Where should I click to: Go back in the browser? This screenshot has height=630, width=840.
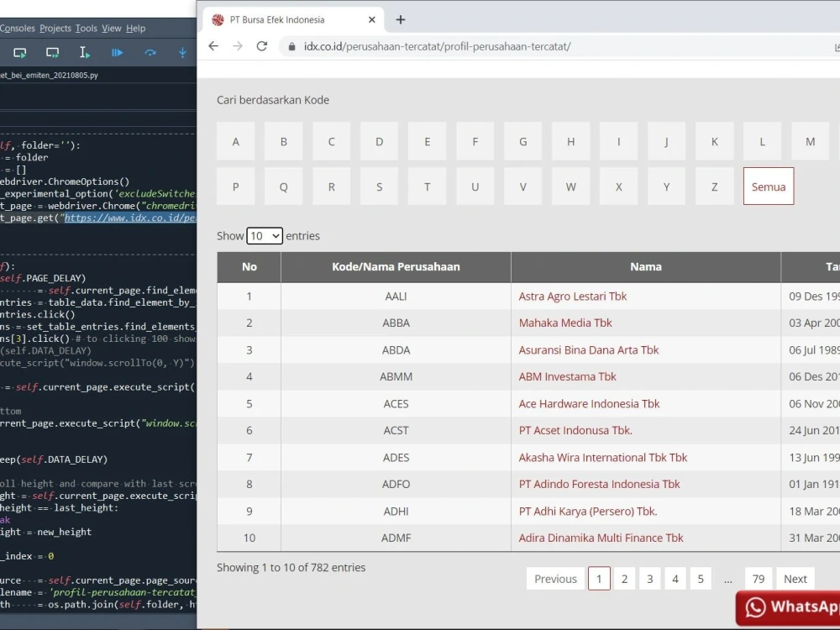click(x=213, y=46)
